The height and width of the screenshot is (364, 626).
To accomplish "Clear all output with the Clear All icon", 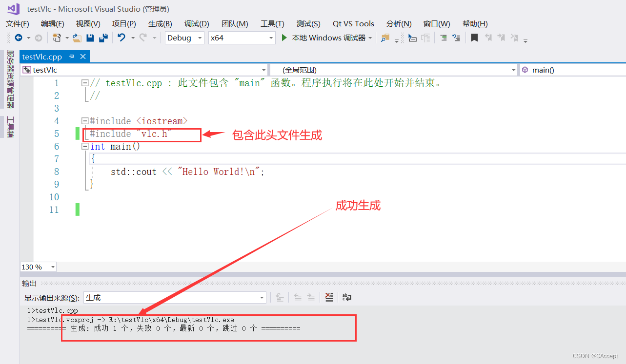I will point(329,297).
